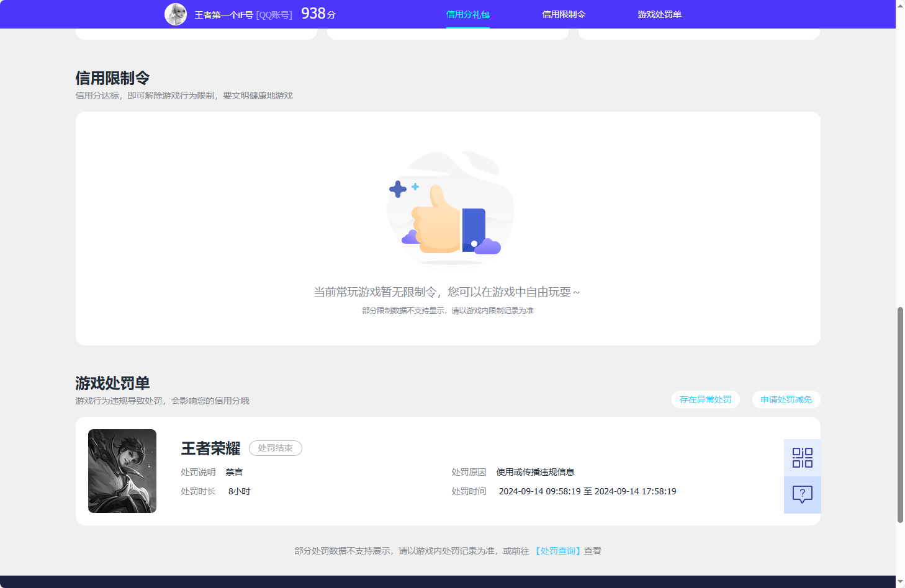Click the 王者荣耀 game title text
This screenshot has height=588, width=905.
point(209,448)
